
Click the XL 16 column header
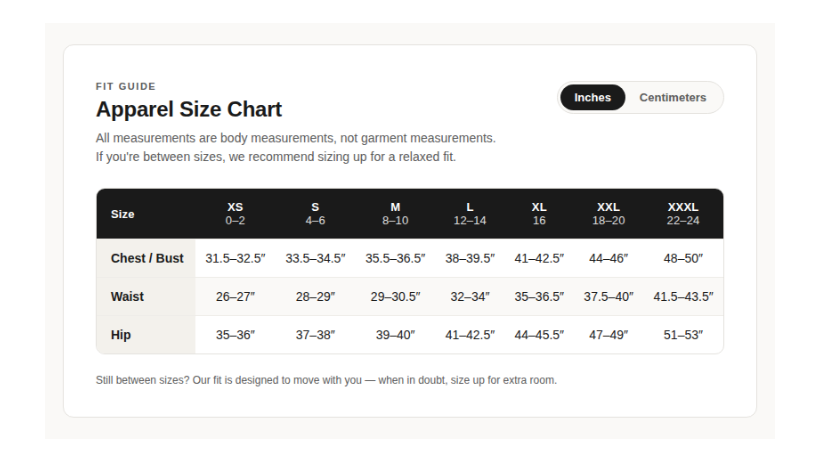click(539, 214)
